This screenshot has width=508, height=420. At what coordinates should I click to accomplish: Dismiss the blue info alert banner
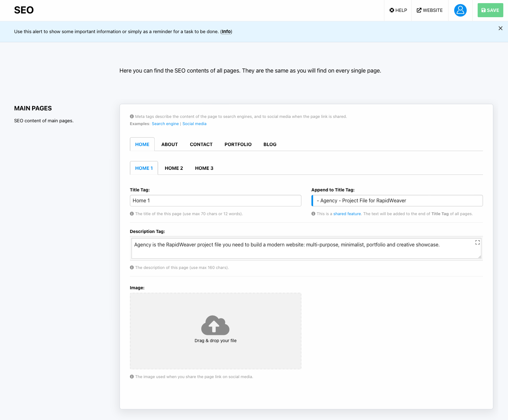pyautogui.click(x=500, y=28)
